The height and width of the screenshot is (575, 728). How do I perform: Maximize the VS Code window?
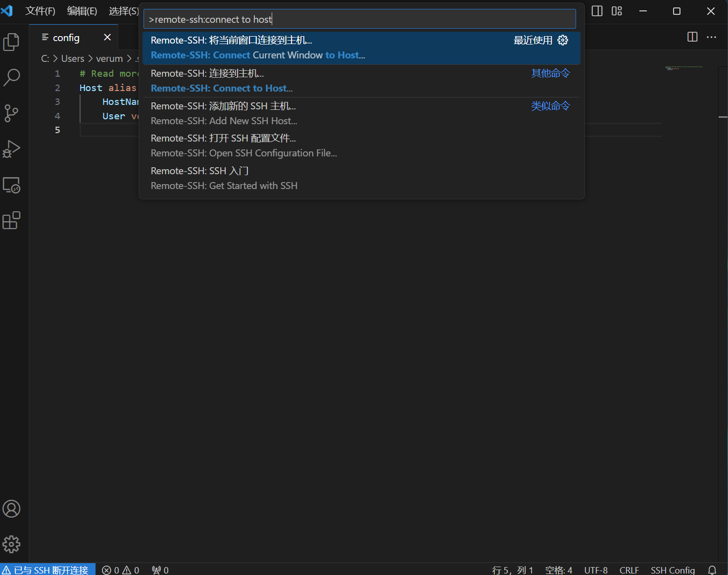point(677,11)
